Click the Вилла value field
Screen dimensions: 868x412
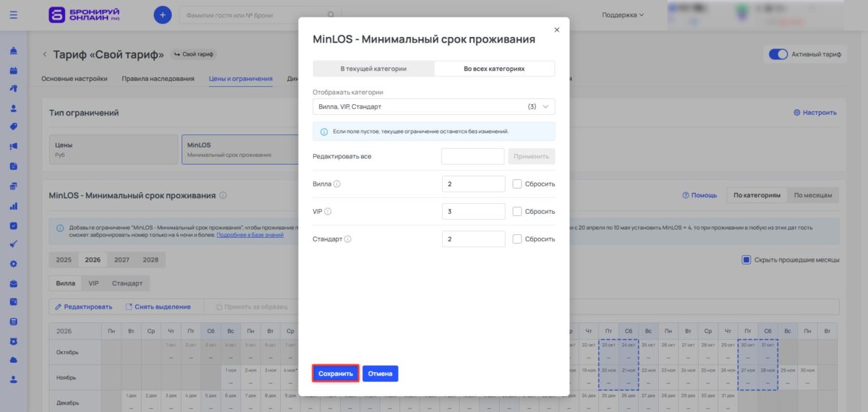474,184
